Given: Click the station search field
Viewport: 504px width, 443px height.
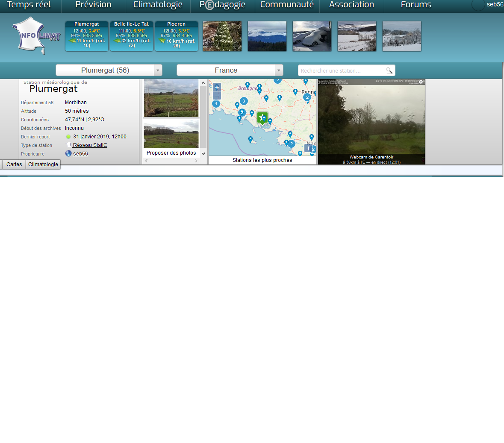Looking at the screenshot, I should click(x=342, y=70).
